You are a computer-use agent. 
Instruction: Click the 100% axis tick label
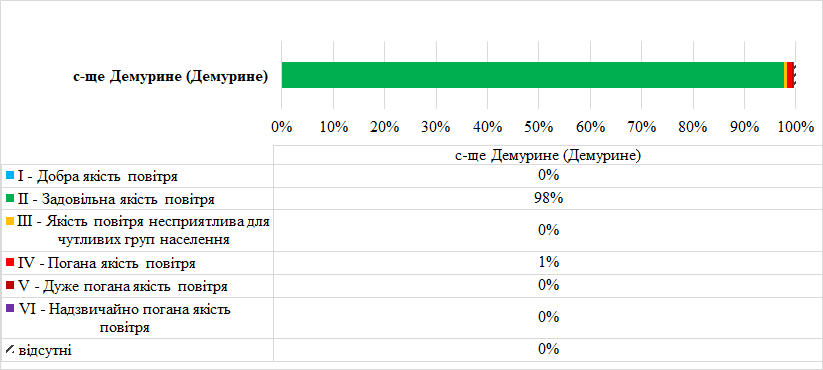coord(796,128)
